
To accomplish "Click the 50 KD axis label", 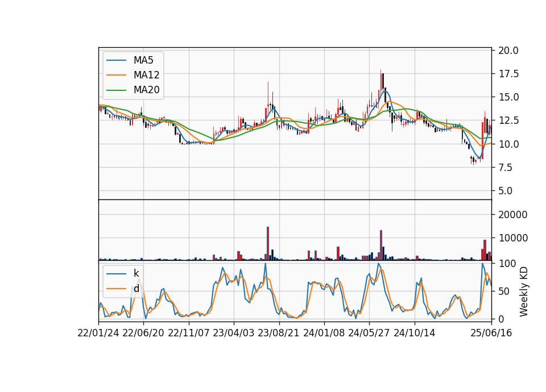I will [x=504, y=291].
